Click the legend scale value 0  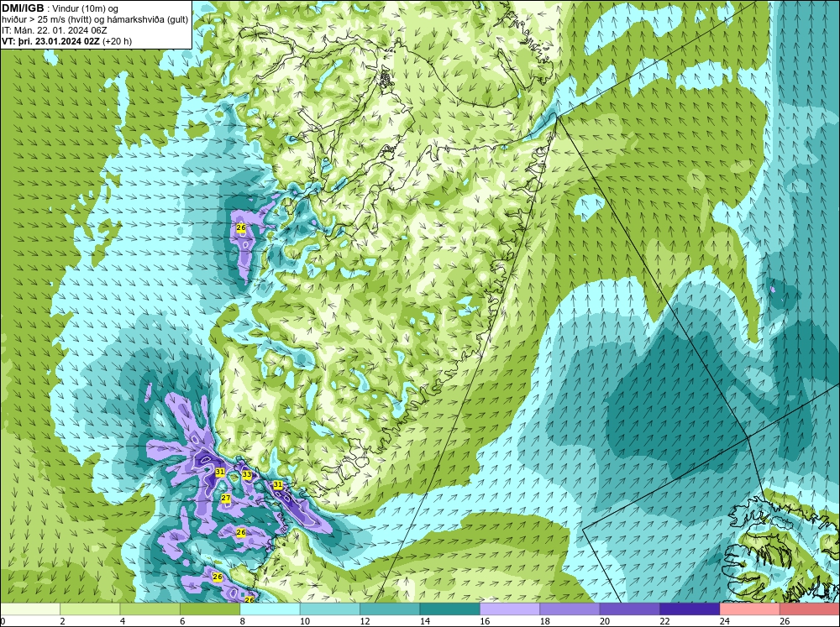pos(3,621)
